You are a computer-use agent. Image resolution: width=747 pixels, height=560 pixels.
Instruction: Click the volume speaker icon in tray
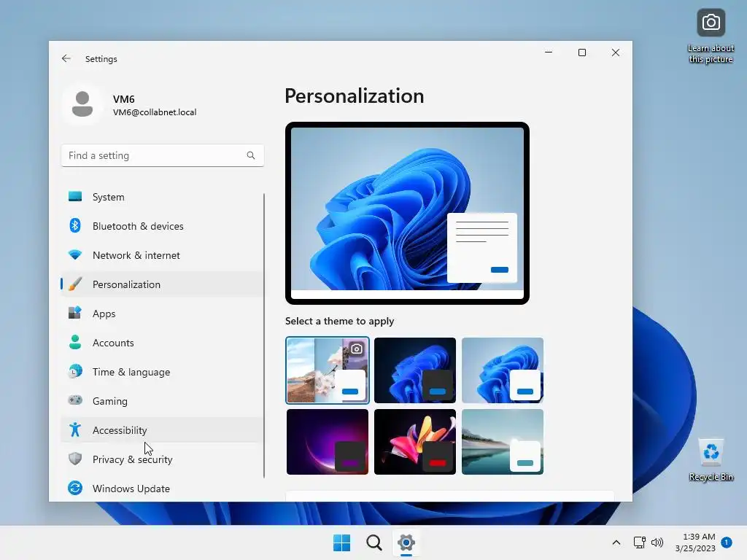coord(657,542)
